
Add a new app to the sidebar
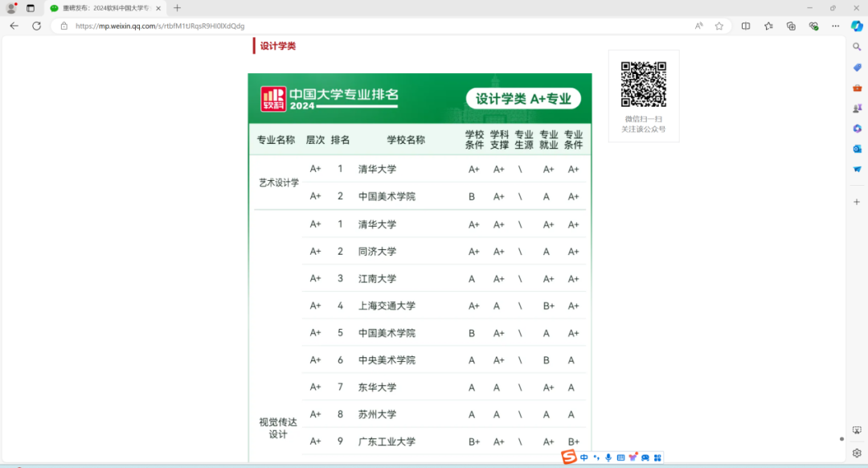pos(857,202)
